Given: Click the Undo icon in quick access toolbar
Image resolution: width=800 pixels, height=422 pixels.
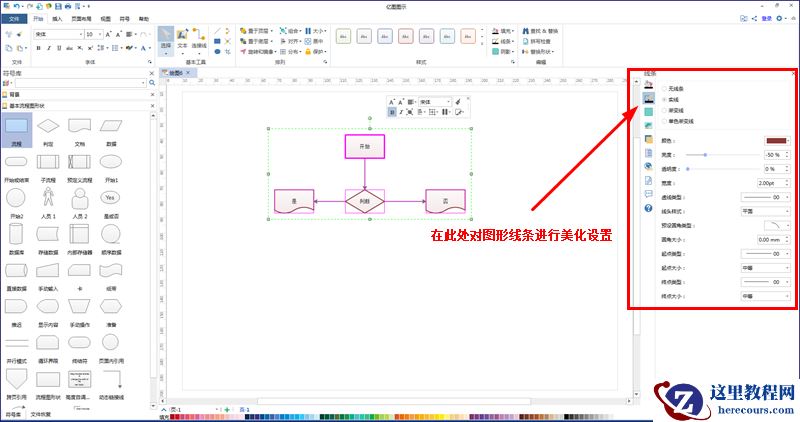Looking at the screenshot, I should pyautogui.click(x=17, y=6).
